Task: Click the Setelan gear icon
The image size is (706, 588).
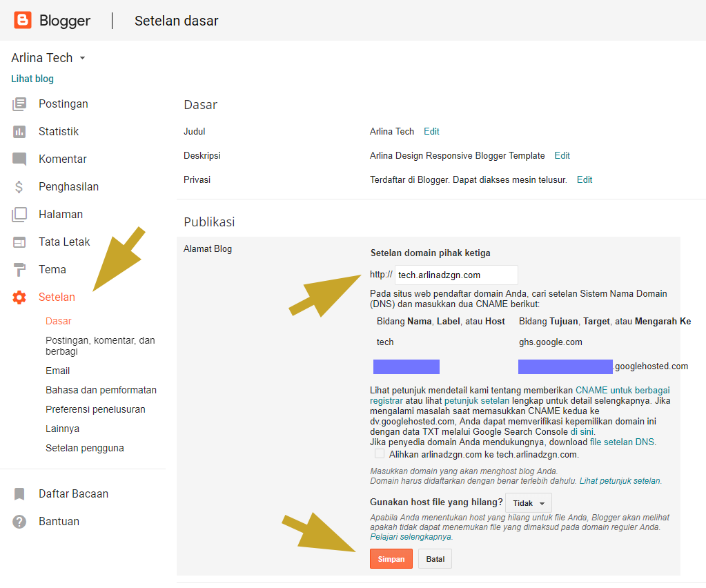Action: pos(19,297)
